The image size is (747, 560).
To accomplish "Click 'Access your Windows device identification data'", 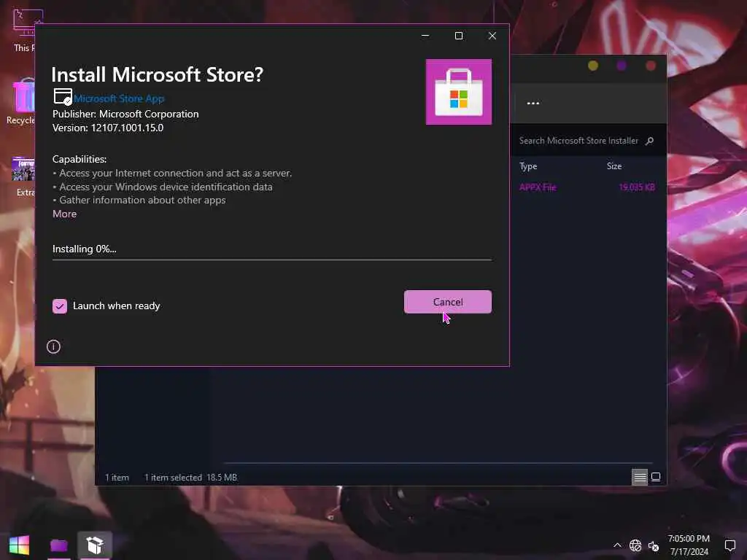I will point(166,187).
